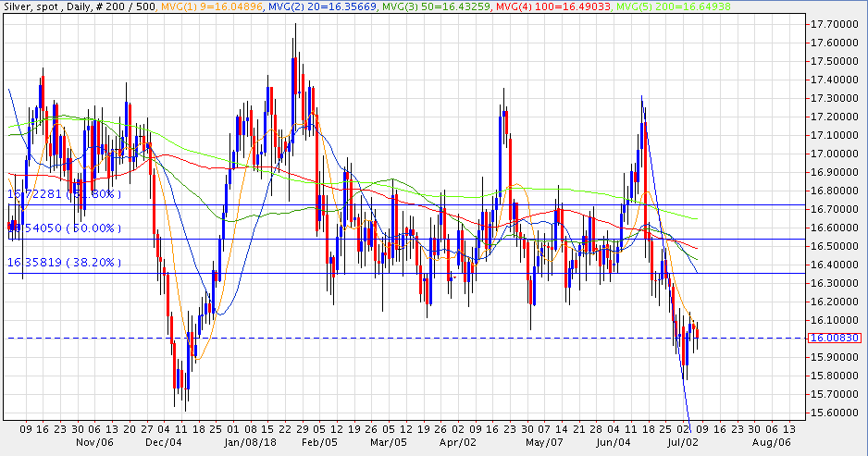Viewport: 868px width, 456px height.
Task: Click the 15.80000 price axis label
Action: 836,376
